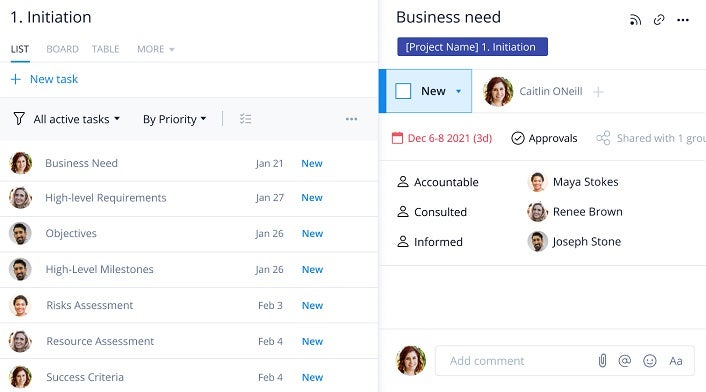Viewport: 706px width, 392px height.
Task: Click the share icon for shared groups
Action: tap(603, 138)
